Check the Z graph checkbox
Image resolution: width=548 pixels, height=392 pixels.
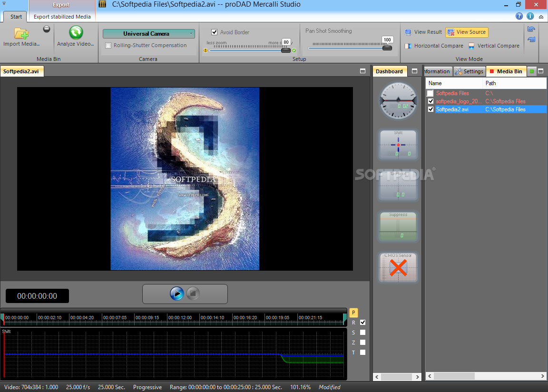[363, 343]
